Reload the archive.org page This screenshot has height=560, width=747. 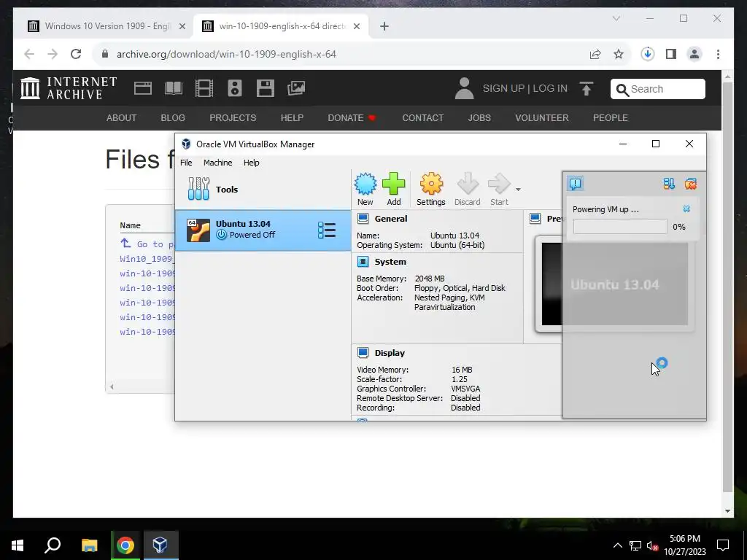point(76,54)
